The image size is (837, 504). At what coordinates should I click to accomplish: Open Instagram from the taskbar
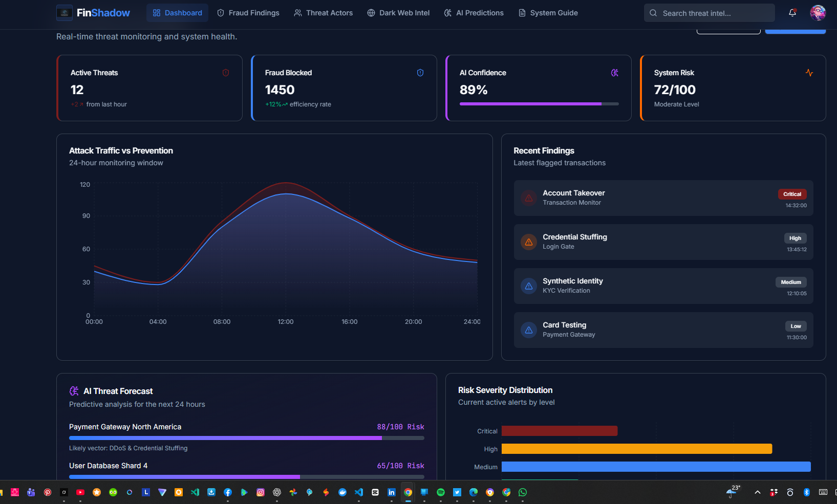click(261, 492)
